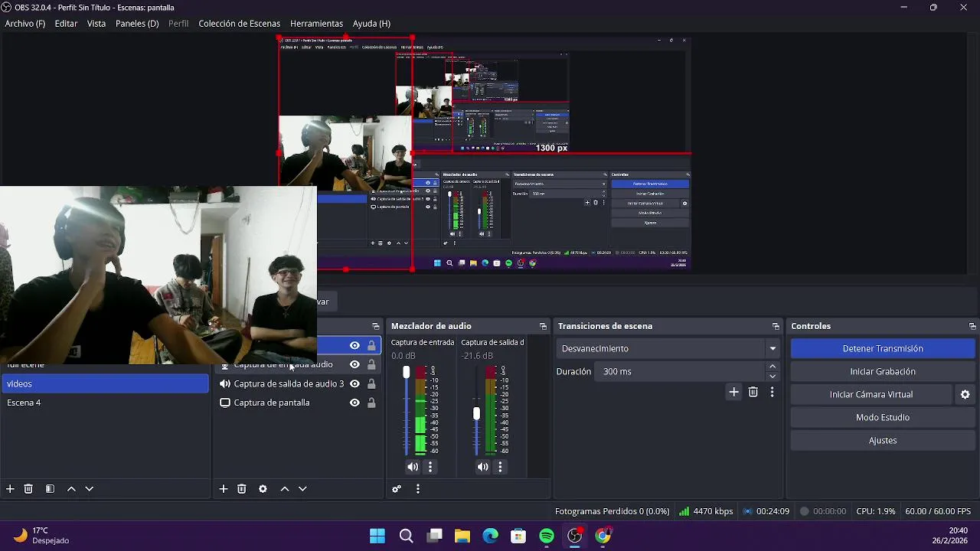Open Captura de salida channel options dots

pyautogui.click(x=501, y=467)
